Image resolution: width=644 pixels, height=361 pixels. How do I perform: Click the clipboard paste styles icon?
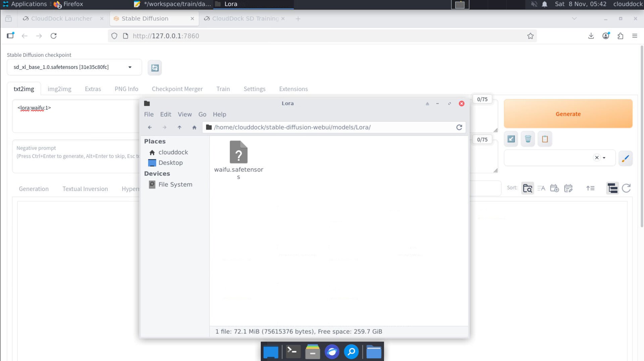pos(545,139)
